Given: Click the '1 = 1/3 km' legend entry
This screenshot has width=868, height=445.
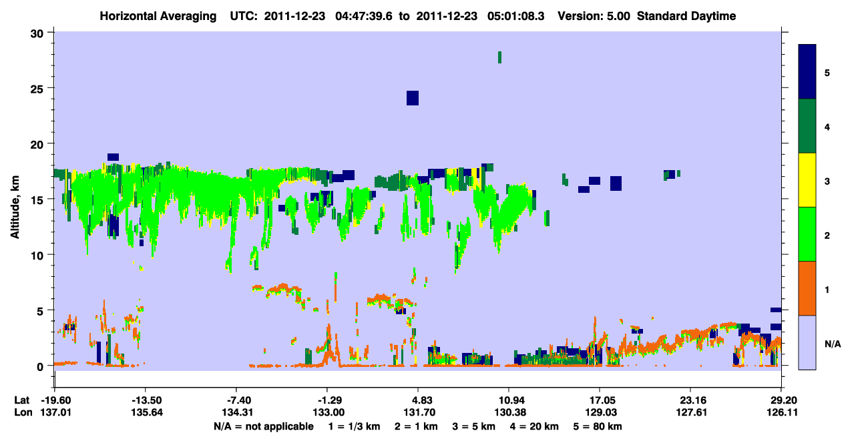Looking at the screenshot, I should 353,426.
